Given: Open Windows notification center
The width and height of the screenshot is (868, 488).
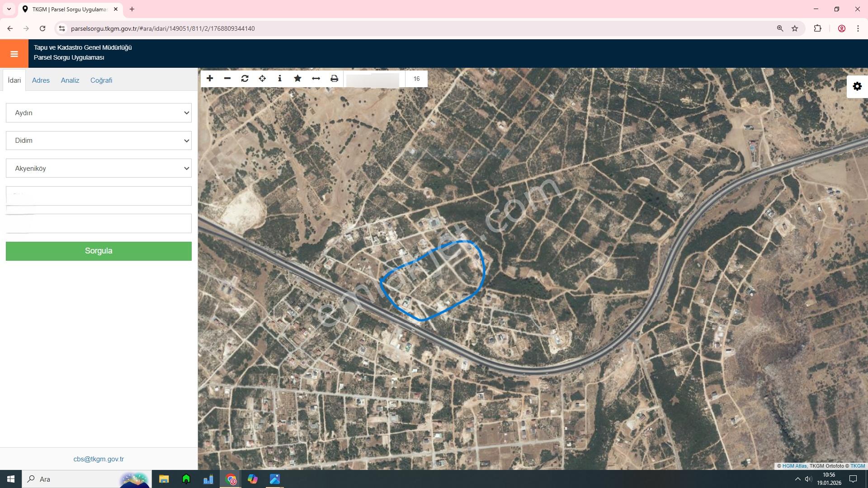Looking at the screenshot, I should click(x=853, y=479).
